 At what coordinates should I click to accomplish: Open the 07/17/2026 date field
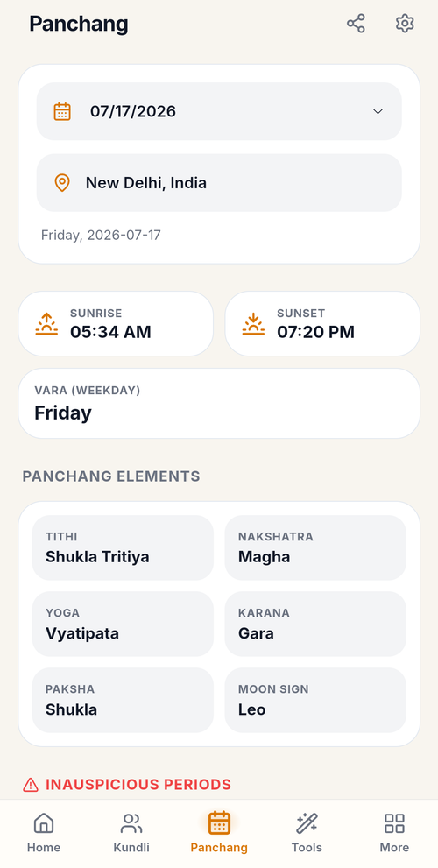[219, 111]
